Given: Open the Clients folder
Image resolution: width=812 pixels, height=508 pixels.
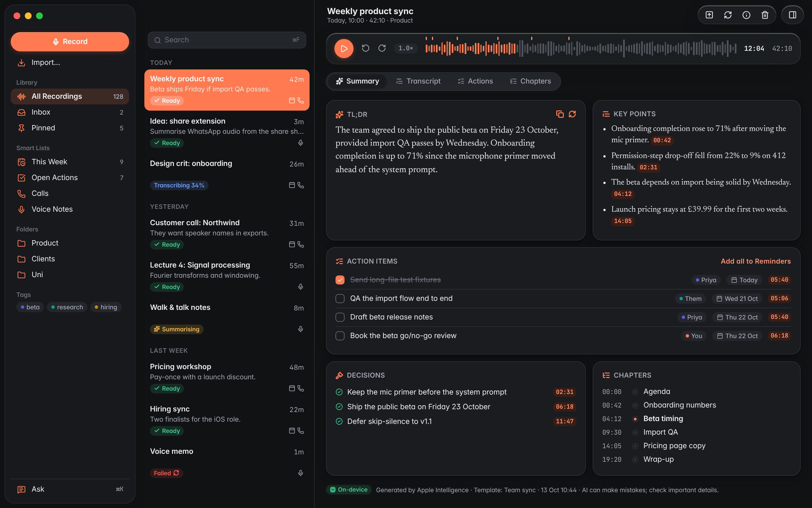Looking at the screenshot, I should [70, 259].
